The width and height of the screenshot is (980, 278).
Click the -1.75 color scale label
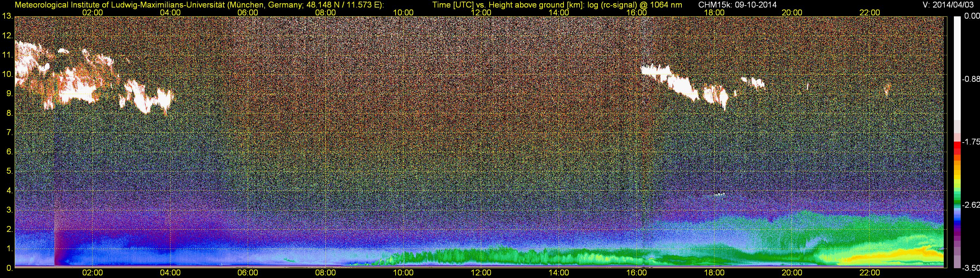click(970, 142)
